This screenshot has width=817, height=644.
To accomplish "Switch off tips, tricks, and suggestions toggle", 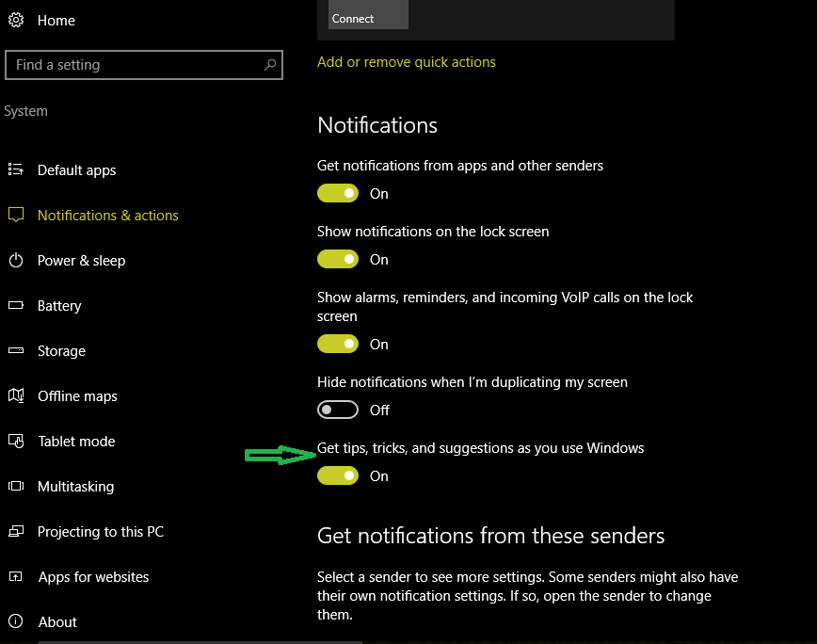I will click(x=338, y=475).
